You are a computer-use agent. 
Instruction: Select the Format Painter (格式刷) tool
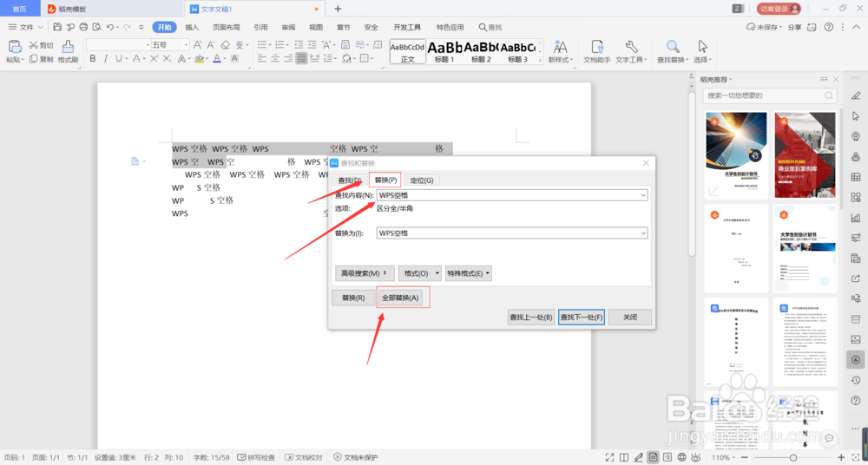[68, 52]
